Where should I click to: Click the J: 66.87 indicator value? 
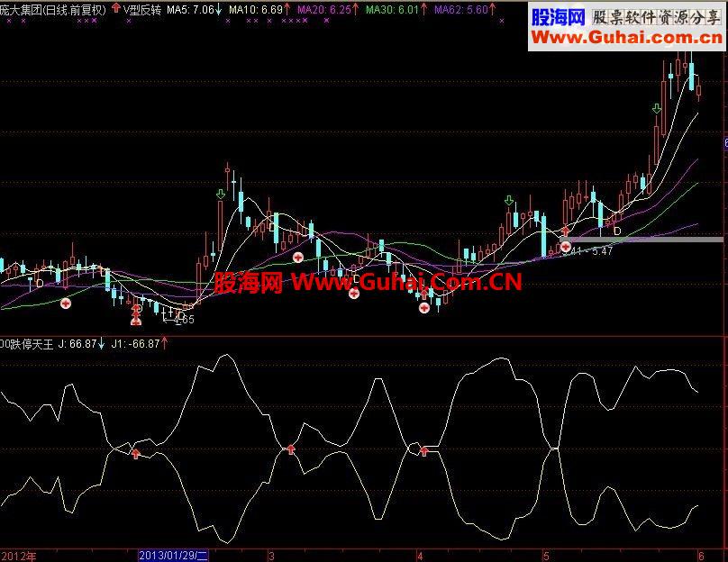77,344
